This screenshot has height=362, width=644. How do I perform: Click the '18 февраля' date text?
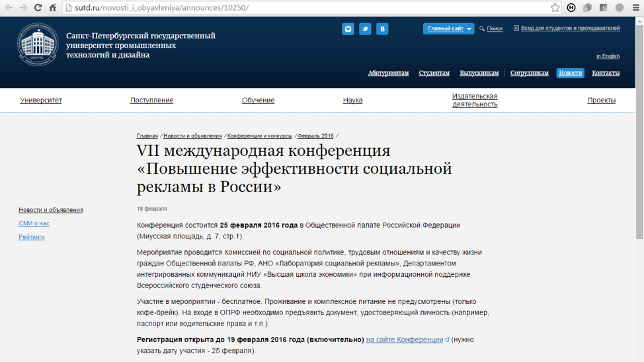[152, 209]
